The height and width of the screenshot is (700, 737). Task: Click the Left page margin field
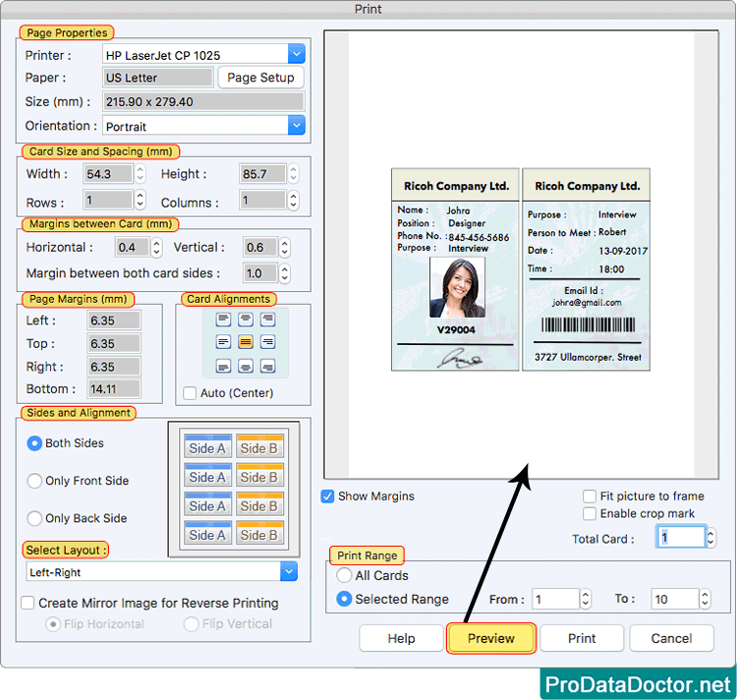click(114, 321)
